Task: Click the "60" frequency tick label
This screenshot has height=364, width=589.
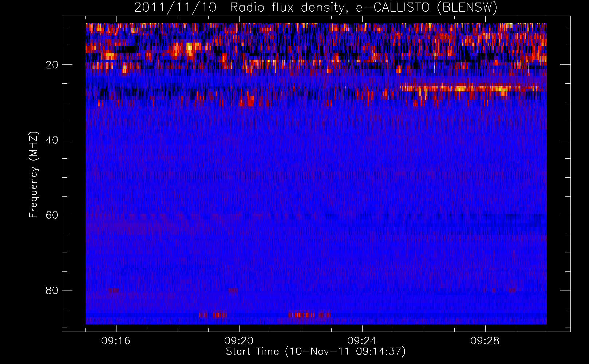Action: pos(52,215)
